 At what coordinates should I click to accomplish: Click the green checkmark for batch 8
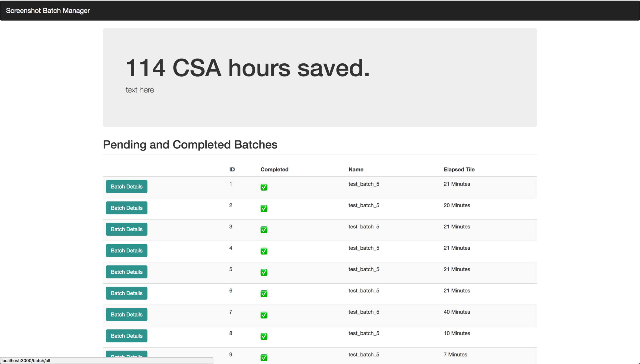[x=264, y=336]
